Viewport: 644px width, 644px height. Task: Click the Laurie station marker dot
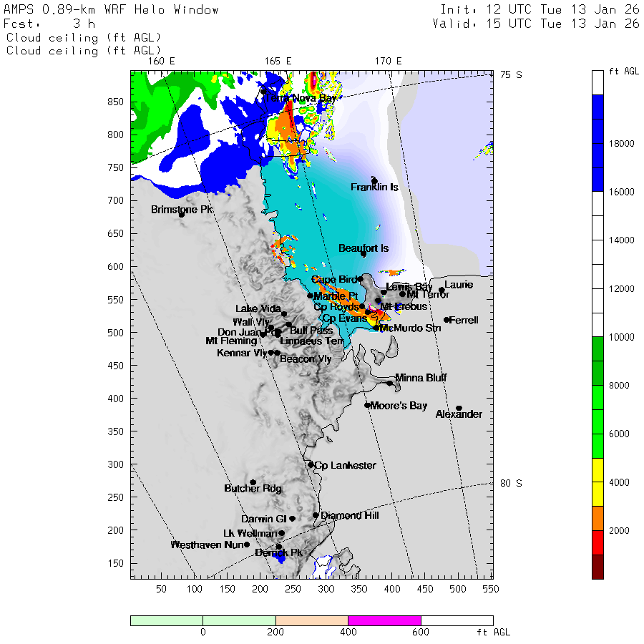441,290
